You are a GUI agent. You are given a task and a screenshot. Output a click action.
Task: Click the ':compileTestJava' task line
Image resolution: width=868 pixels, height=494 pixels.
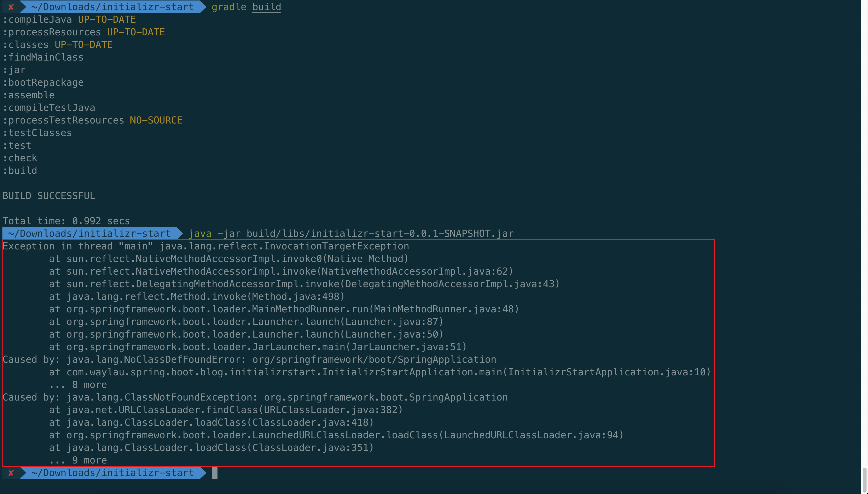[x=49, y=108]
